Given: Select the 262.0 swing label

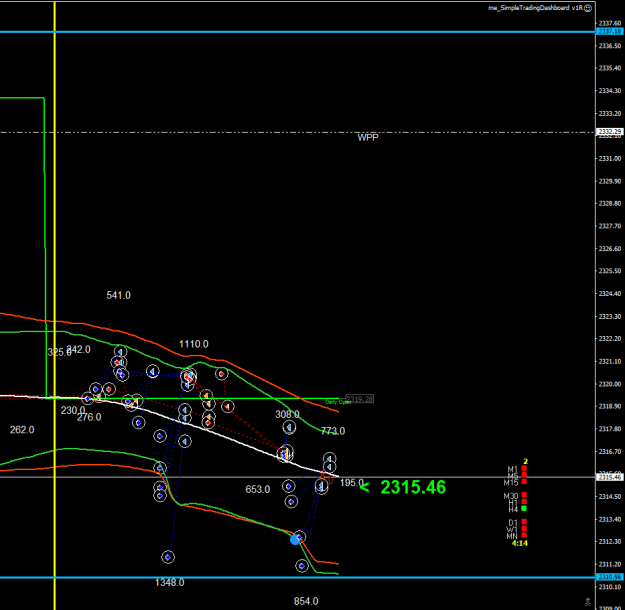Looking at the screenshot, I should [22, 430].
